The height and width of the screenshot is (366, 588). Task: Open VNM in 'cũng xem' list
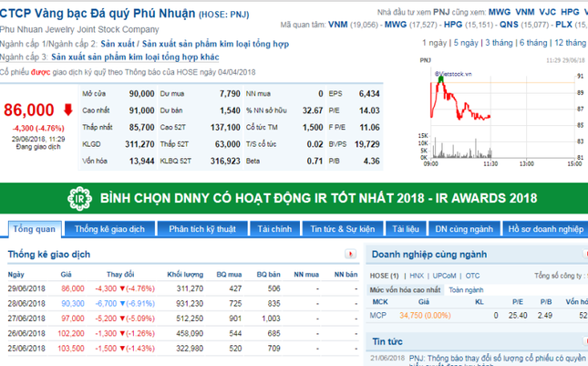524,12
